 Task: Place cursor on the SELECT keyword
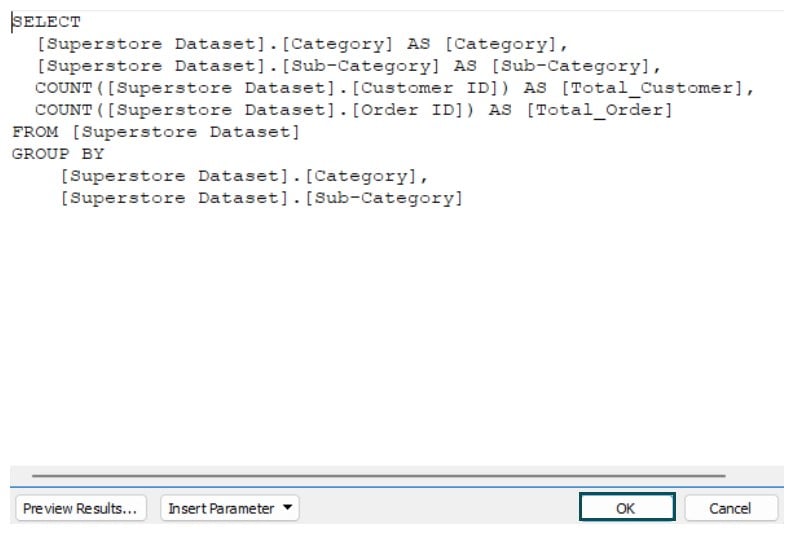(x=46, y=22)
